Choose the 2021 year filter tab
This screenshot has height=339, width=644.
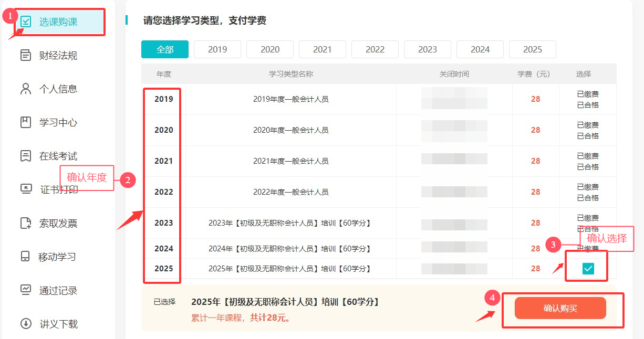(x=322, y=49)
